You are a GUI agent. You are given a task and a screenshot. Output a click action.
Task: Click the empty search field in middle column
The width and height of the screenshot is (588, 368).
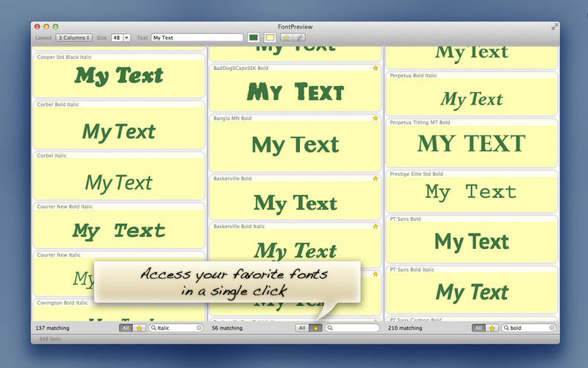coord(352,328)
